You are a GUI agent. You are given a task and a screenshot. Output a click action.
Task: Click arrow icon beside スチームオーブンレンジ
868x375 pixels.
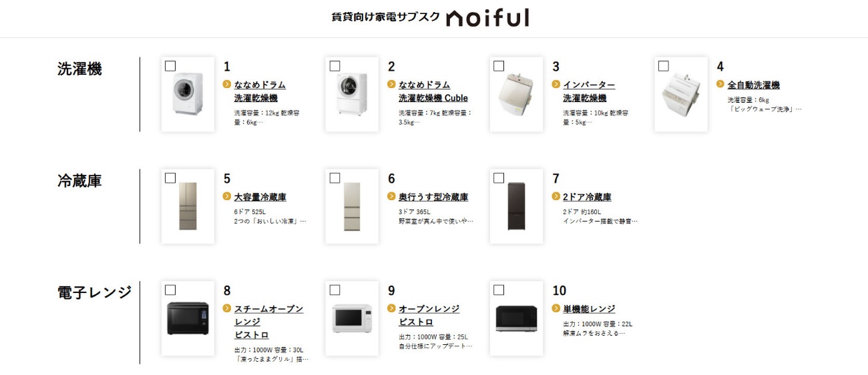227,309
